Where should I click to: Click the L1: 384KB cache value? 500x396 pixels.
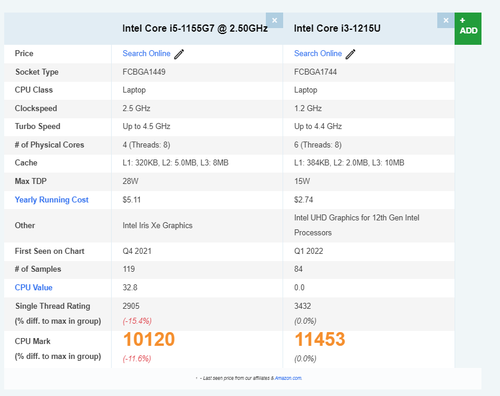(349, 163)
